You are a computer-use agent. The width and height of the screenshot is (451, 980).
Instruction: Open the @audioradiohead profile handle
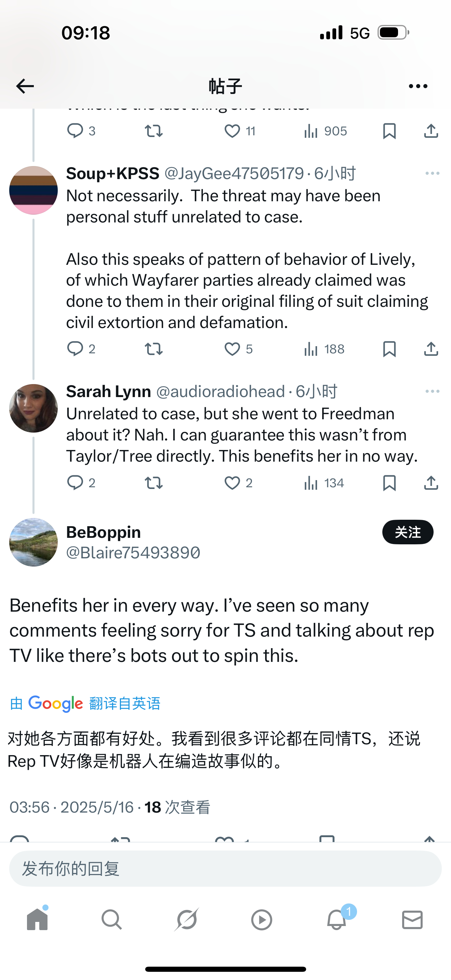coord(221,392)
